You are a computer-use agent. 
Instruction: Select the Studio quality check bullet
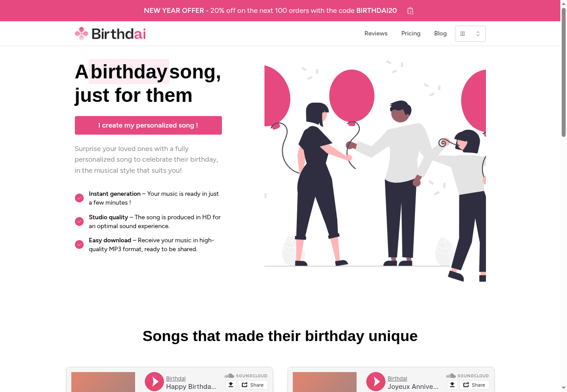(x=79, y=221)
